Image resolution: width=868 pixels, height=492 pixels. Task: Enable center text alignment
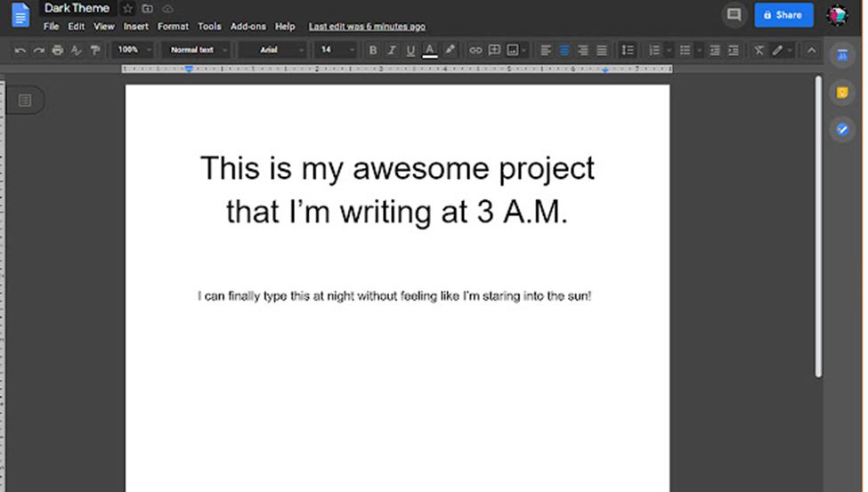pos(564,51)
